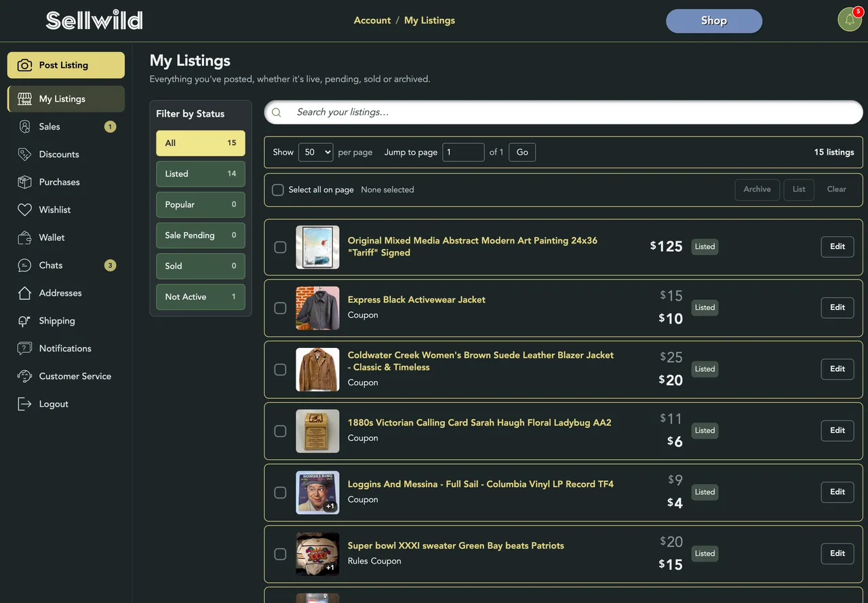Click the Wishlist heart icon
The height and width of the screenshot is (603, 868).
pyautogui.click(x=24, y=210)
